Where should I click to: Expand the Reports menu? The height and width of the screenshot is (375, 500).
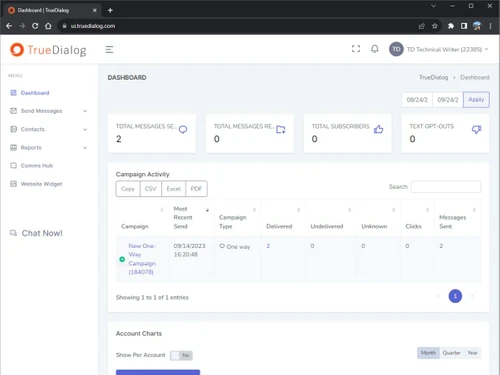[31, 147]
